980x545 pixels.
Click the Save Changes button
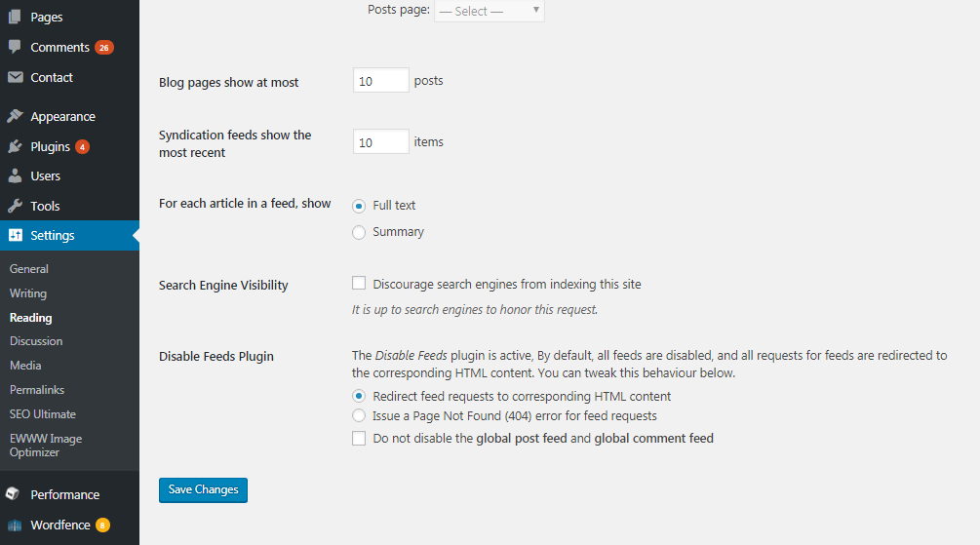point(203,490)
